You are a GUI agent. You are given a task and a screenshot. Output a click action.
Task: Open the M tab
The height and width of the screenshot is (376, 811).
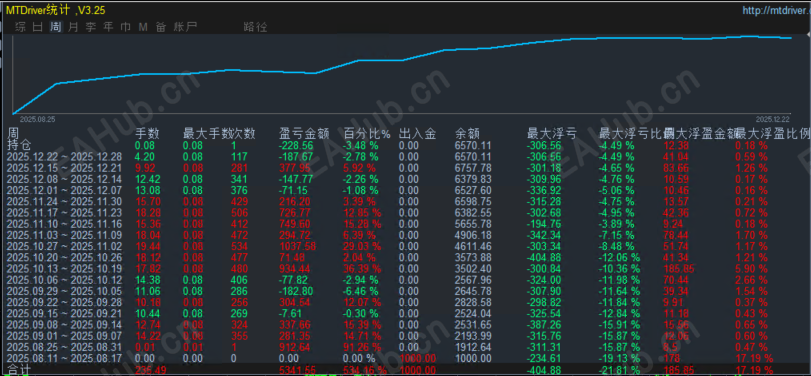click(143, 27)
